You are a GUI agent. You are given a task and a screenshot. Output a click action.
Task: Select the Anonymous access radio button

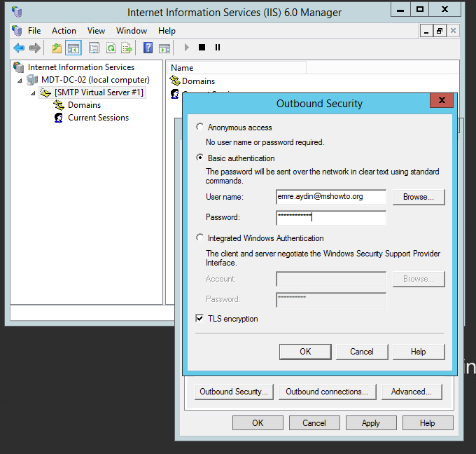(x=199, y=127)
